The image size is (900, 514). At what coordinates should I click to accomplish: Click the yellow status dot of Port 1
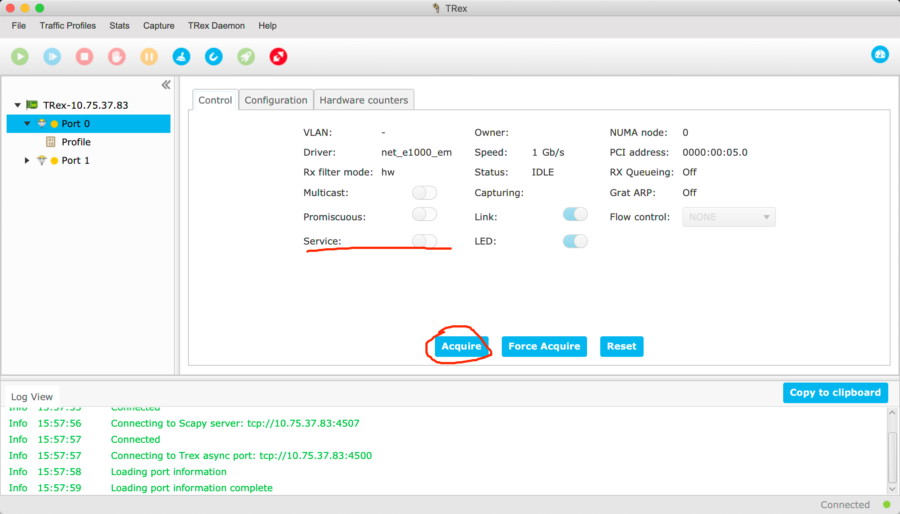55,161
